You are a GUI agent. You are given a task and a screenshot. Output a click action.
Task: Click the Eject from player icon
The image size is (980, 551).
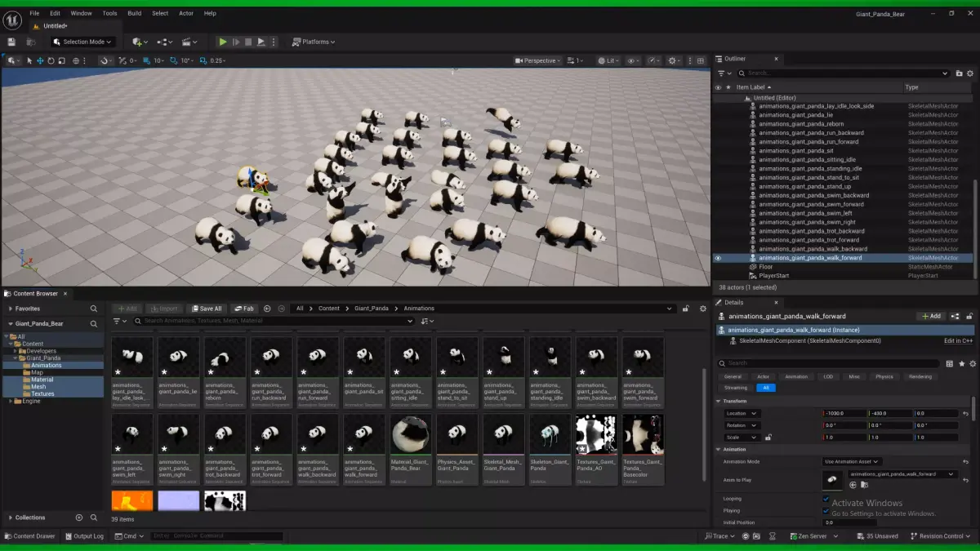(261, 42)
